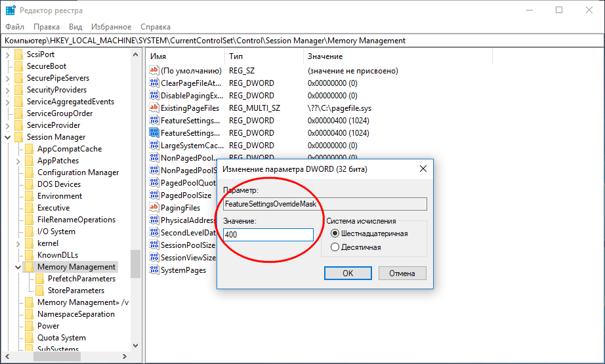Expand the AppPatches tree node
605x364 pixels.
(18, 161)
